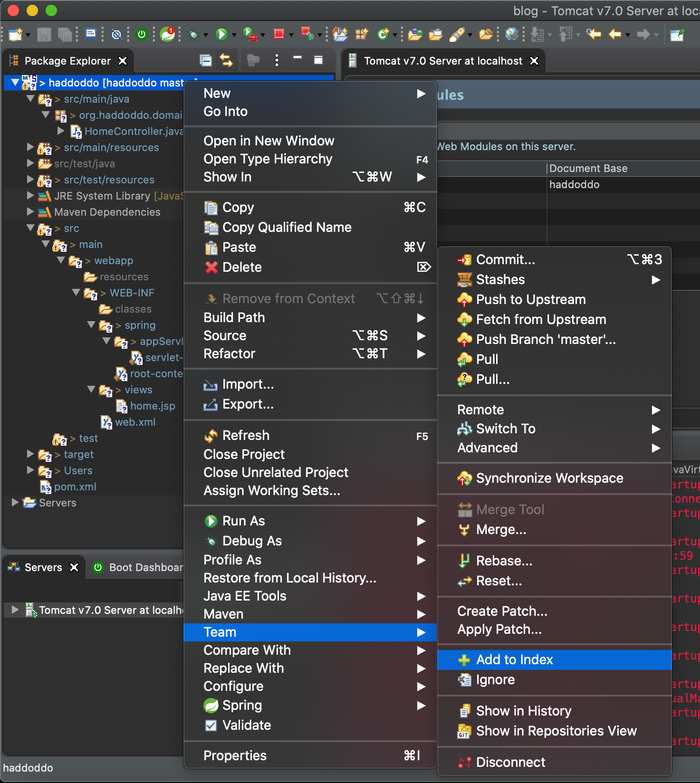Click the Open Perspective toolbar icon
This screenshot has height=783, width=700.
[677, 34]
